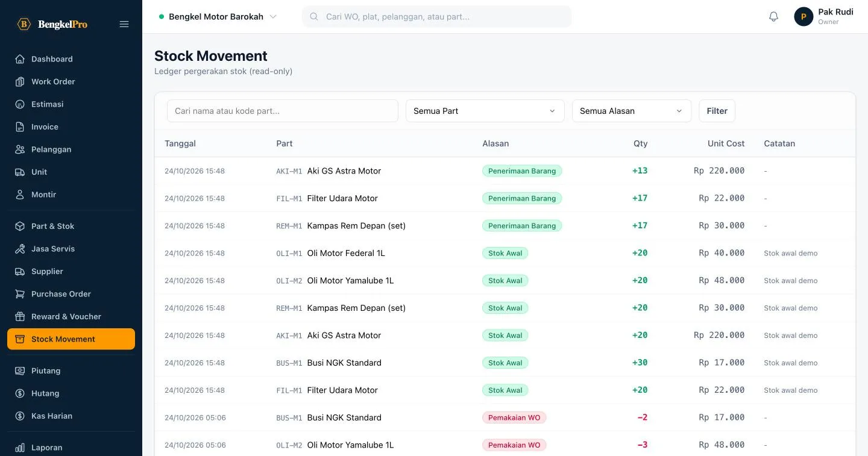Click the Montir person icon
This screenshot has height=456, width=868.
[x=20, y=195]
